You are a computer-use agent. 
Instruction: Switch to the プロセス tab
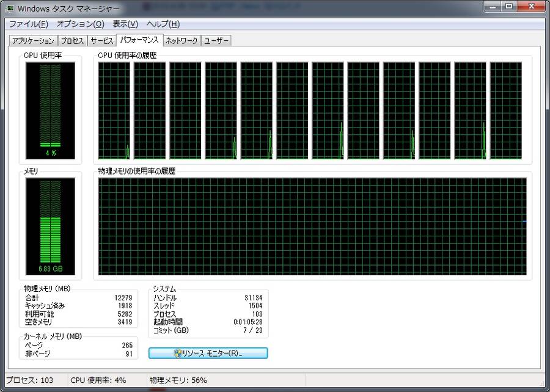click(x=72, y=40)
